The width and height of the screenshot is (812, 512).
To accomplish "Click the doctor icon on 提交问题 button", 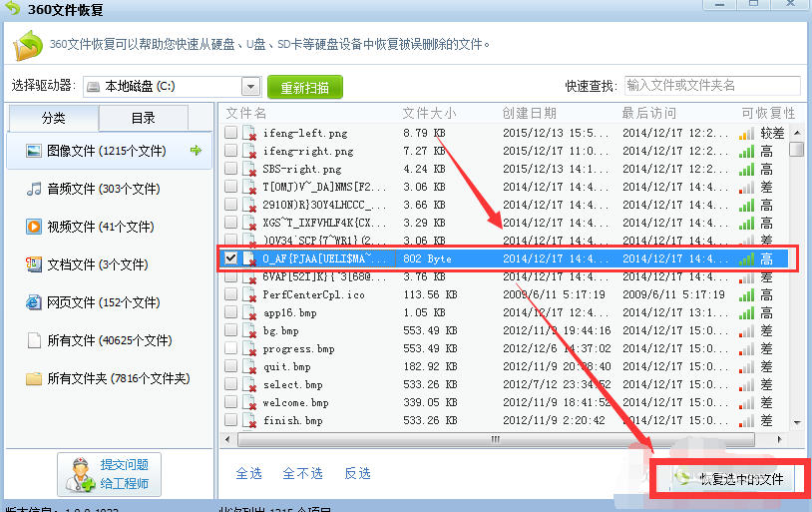I will point(80,474).
